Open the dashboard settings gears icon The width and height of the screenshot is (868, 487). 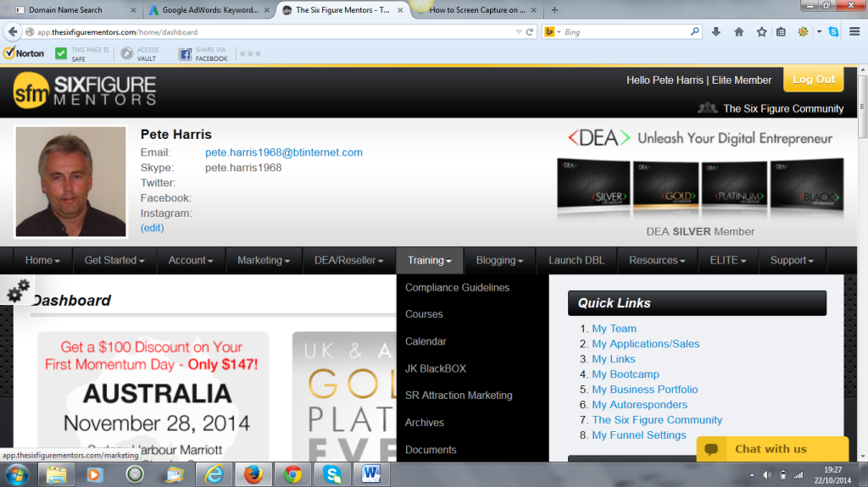click(18, 290)
